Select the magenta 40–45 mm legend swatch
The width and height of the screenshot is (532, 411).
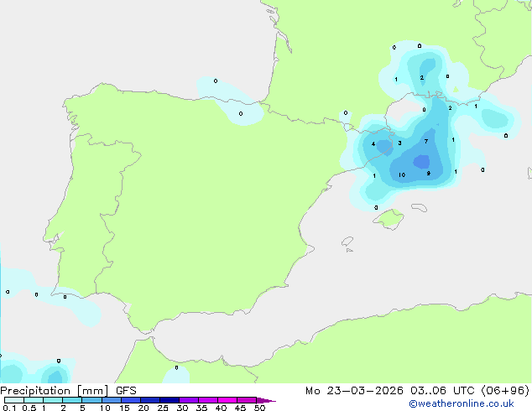tap(227, 400)
